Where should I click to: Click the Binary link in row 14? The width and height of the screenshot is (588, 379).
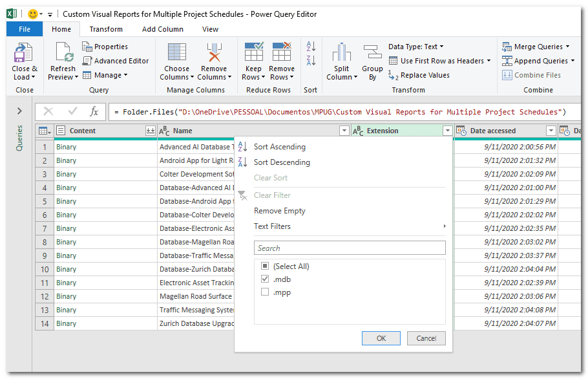click(67, 323)
